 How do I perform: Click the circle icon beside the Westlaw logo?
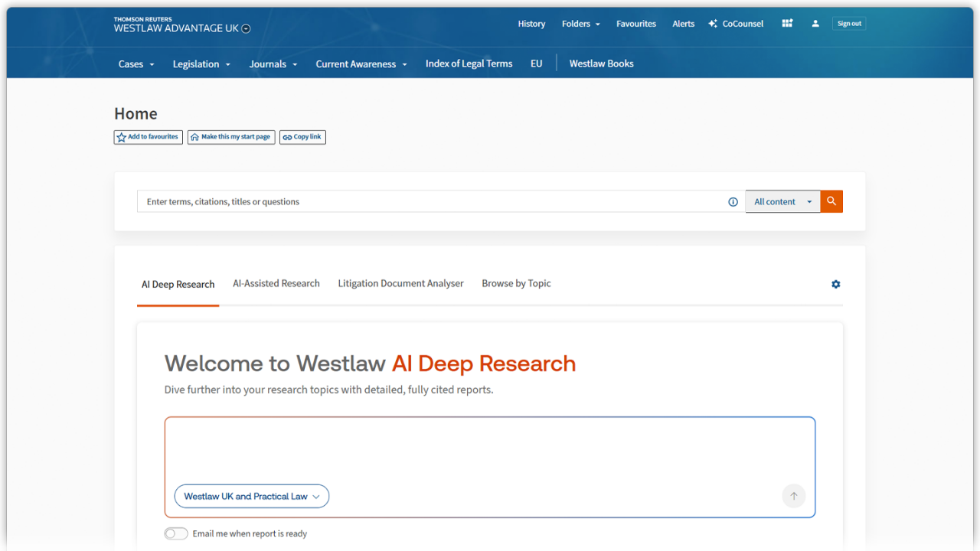245,28
